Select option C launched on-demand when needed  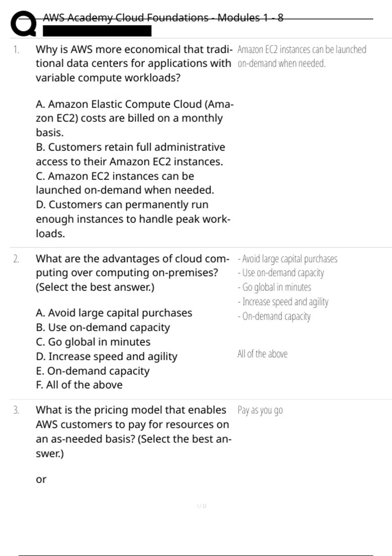125,183
